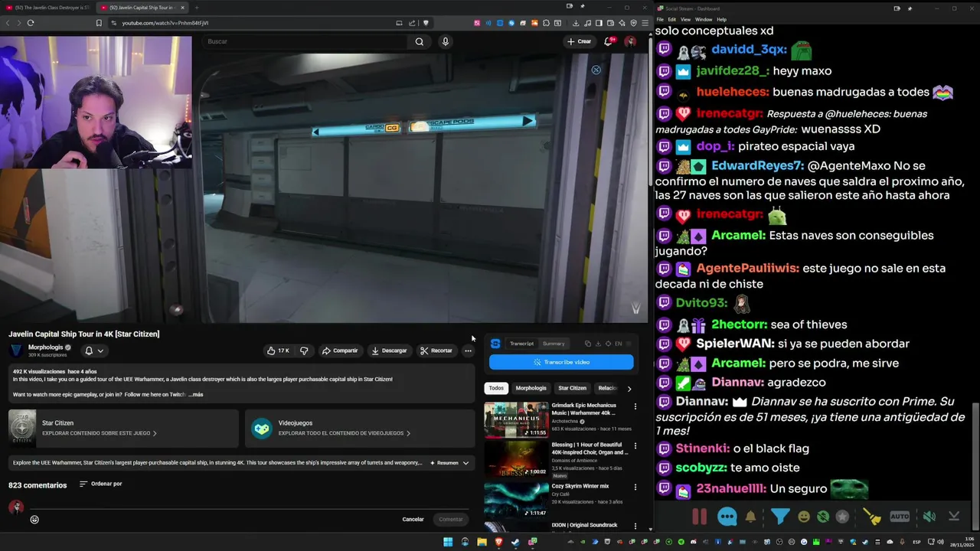Click the bell icon in Social Stream toolbar

tap(750, 517)
